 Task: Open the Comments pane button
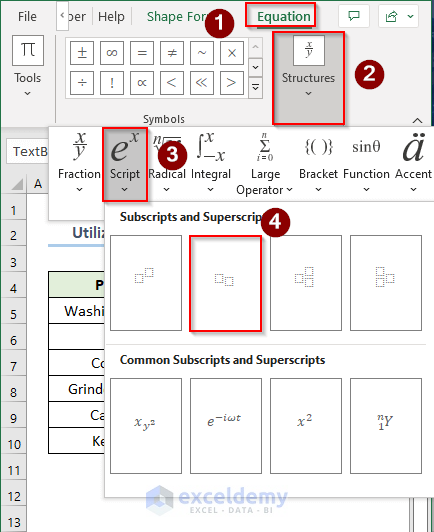(x=354, y=16)
